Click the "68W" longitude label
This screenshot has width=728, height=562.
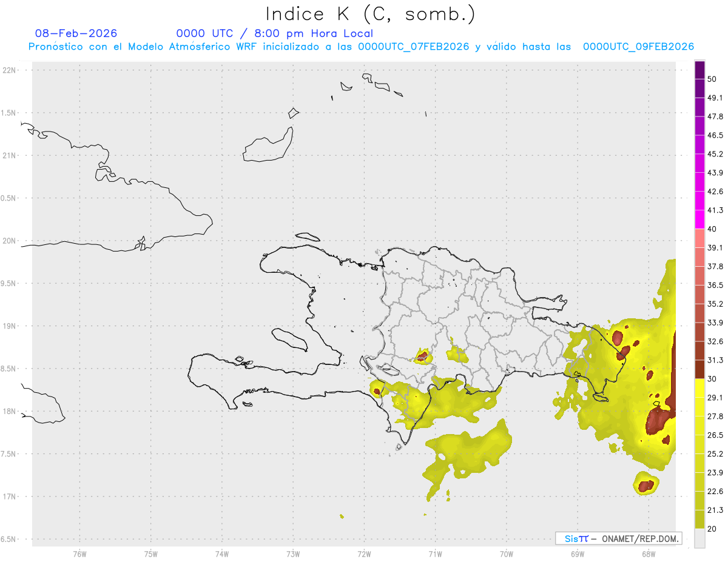(x=649, y=555)
